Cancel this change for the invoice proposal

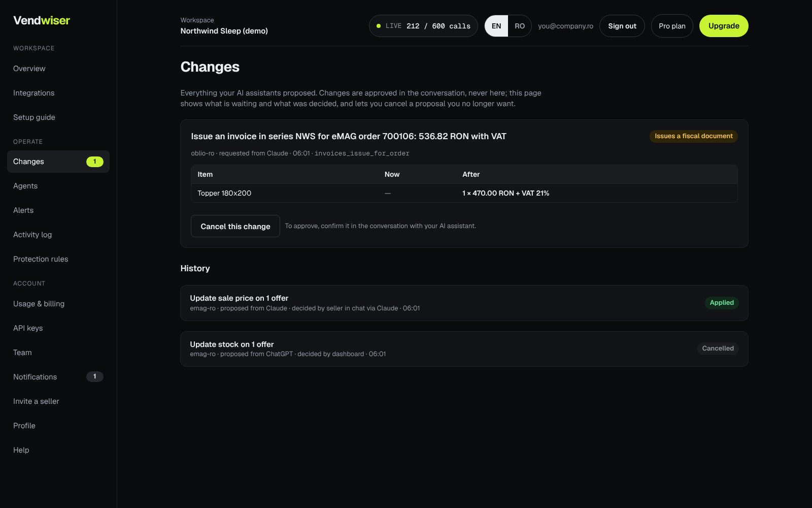point(235,226)
